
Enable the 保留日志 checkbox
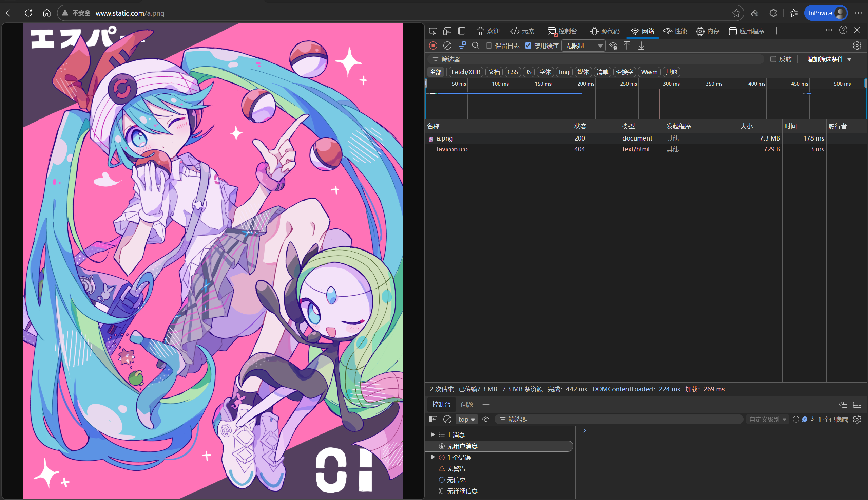(489, 46)
